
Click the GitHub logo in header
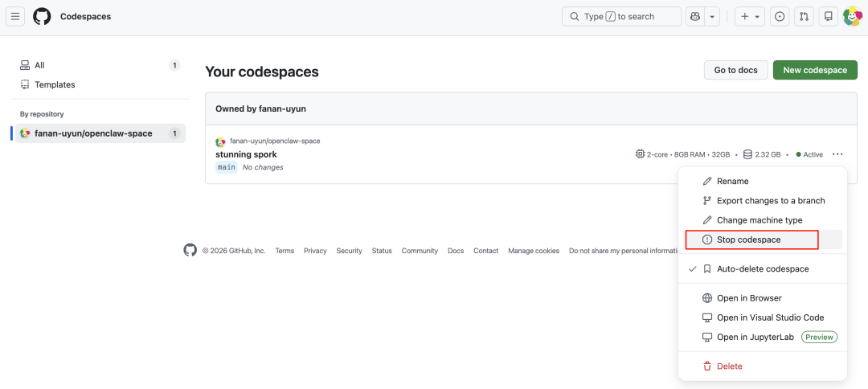pos(42,16)
